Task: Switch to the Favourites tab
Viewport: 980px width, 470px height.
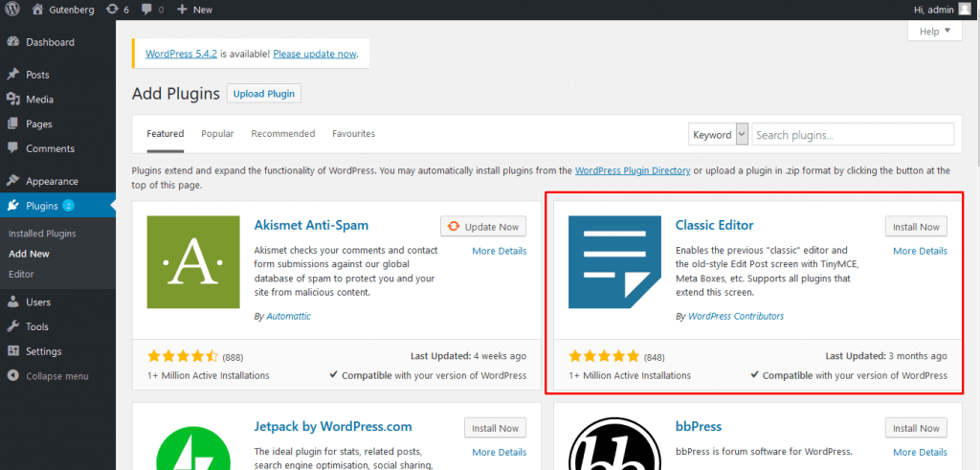Action: click(x=354, y=134)
